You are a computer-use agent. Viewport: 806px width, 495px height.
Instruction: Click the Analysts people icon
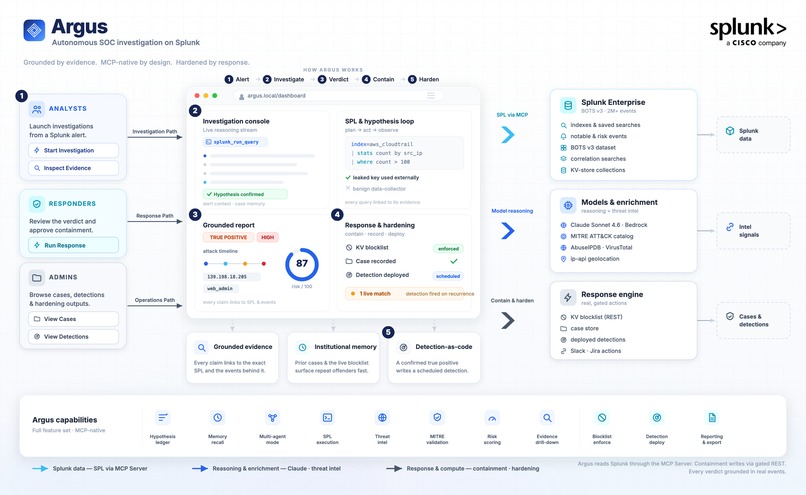pyautogui.click(x=36, y=109)
